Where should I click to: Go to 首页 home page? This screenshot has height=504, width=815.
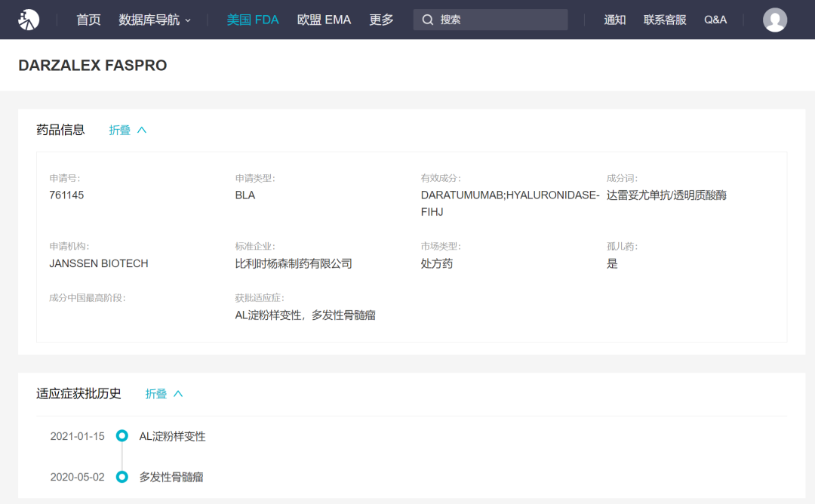(88, 20)
